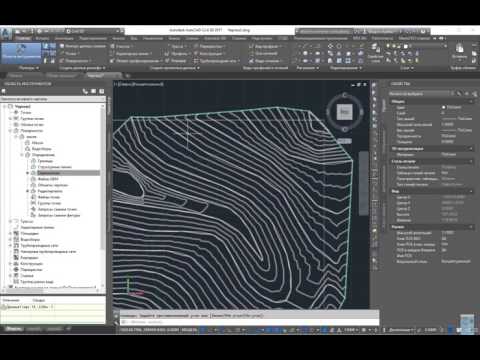Open Import Survey Data in ribbon
This screenshot has width=480, height=360.
[83, 46]
